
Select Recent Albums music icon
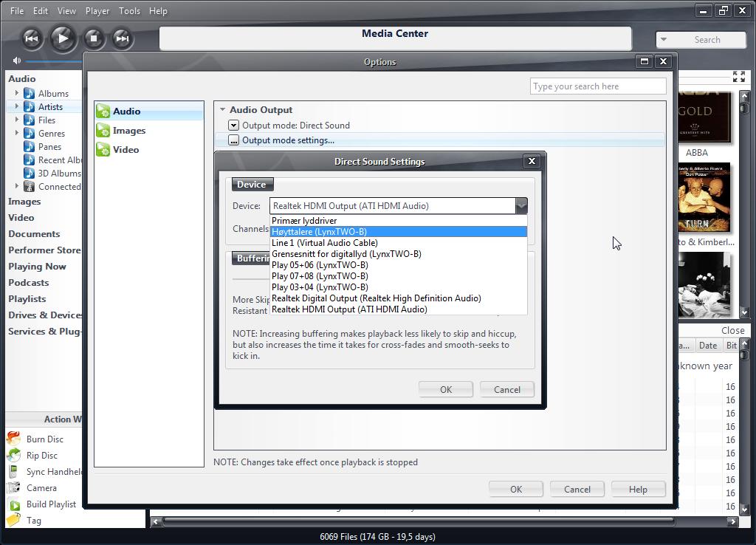(x=30, y=160)
